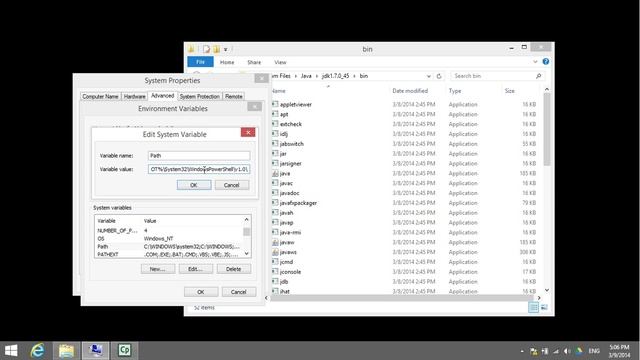Open the address bar history dropdown

(x=429, y=76)
